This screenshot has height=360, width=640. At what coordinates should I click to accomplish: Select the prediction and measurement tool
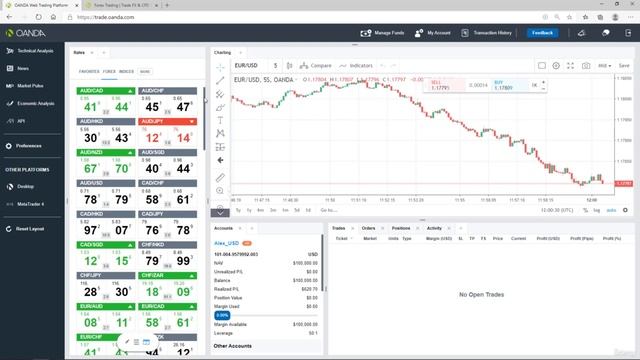point(220,147)
